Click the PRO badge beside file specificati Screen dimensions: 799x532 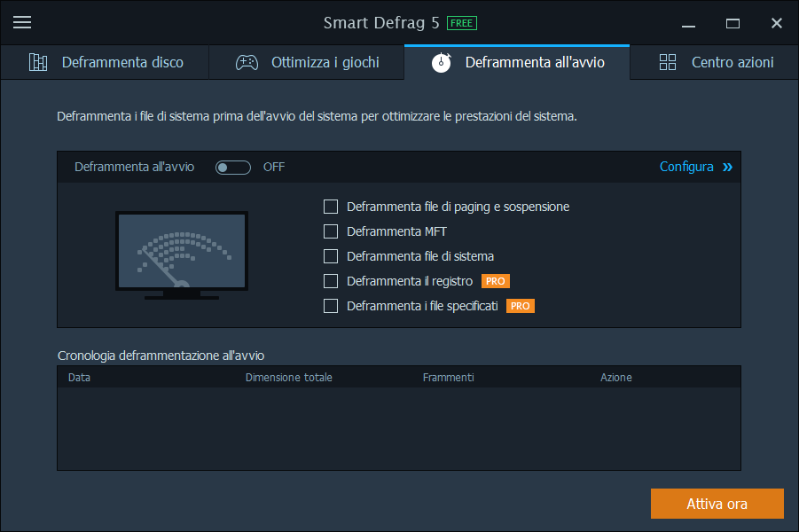(521, 306)
